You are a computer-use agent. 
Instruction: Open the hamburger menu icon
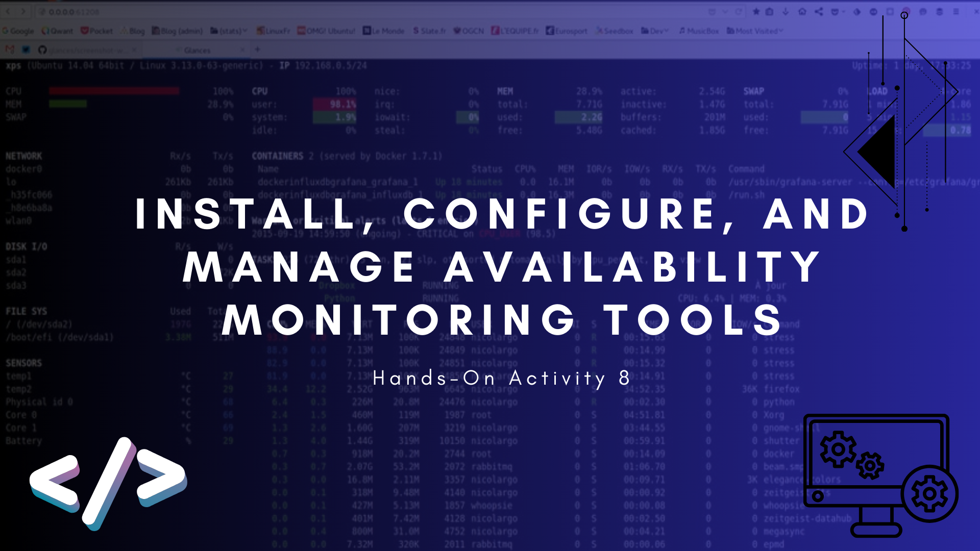tap(956, 11)
